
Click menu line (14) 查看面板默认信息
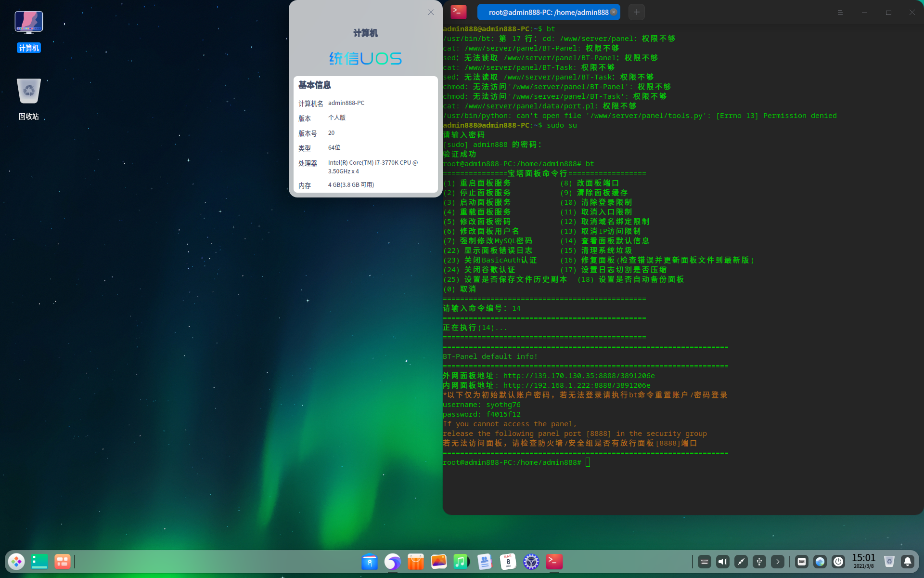click(605, 241)
